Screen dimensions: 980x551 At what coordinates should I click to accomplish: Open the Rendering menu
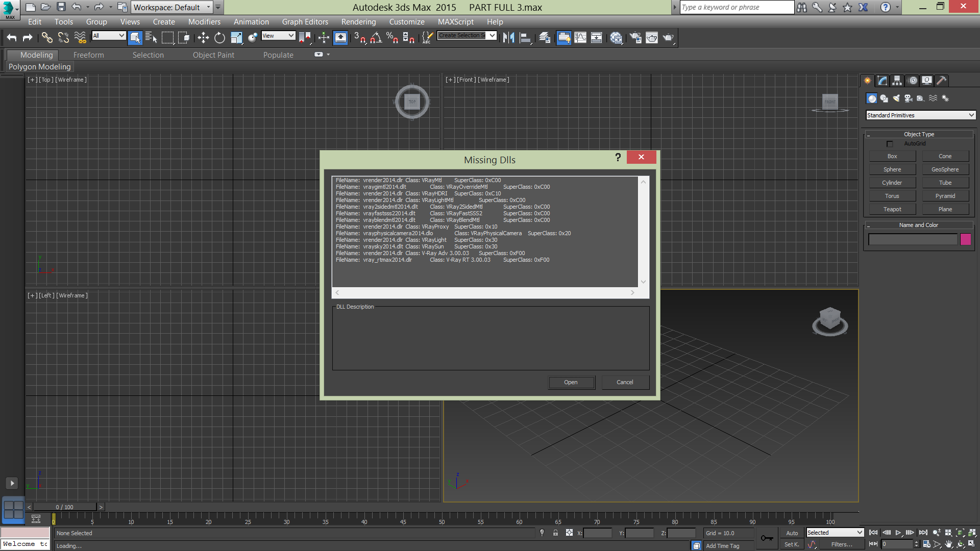coord(358,21)
